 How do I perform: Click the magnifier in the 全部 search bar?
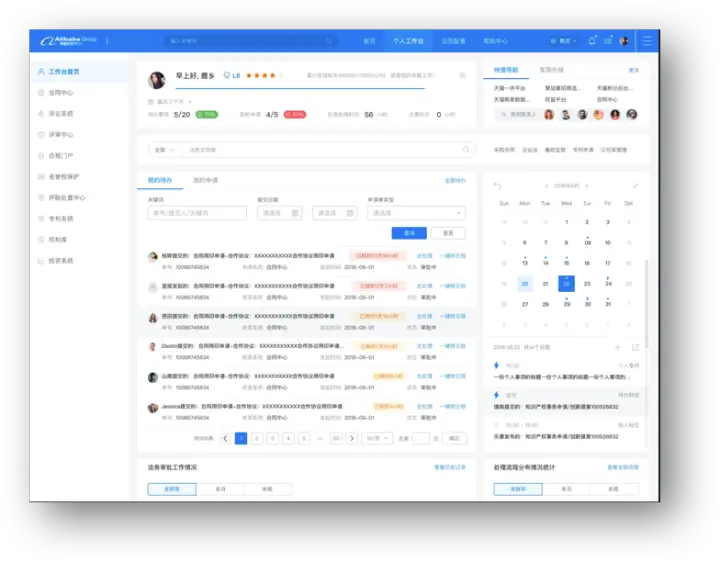coord(466,150)
